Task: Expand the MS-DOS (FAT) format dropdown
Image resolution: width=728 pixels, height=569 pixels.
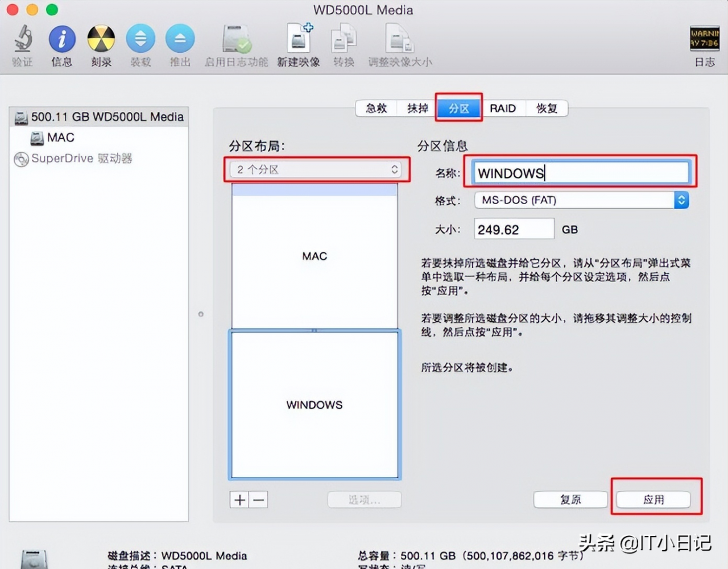Action: (581, 200)
